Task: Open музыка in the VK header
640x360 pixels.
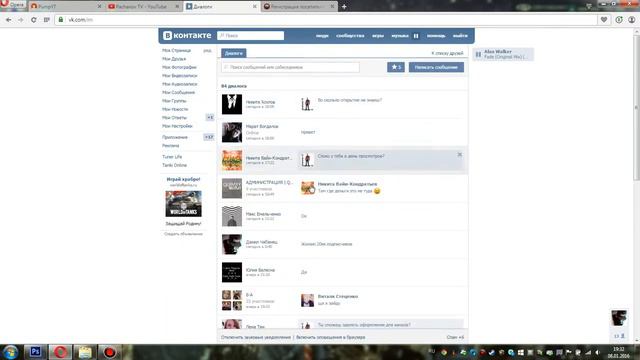Action: (400, 36)
